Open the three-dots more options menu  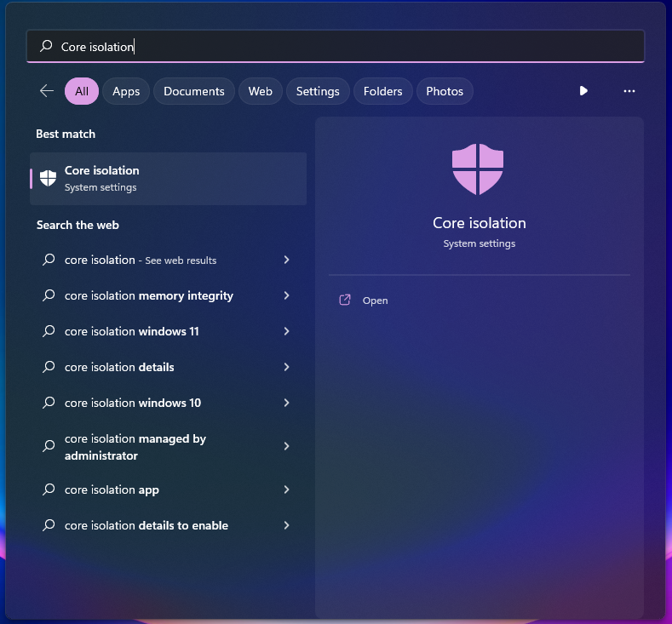click(629, 91)
